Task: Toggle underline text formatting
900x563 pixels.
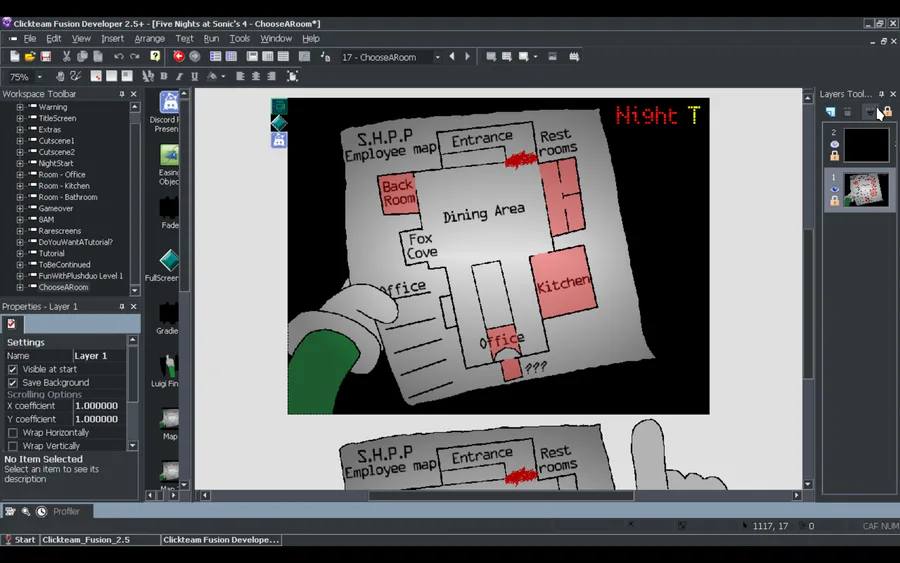Action: (195, 76)
